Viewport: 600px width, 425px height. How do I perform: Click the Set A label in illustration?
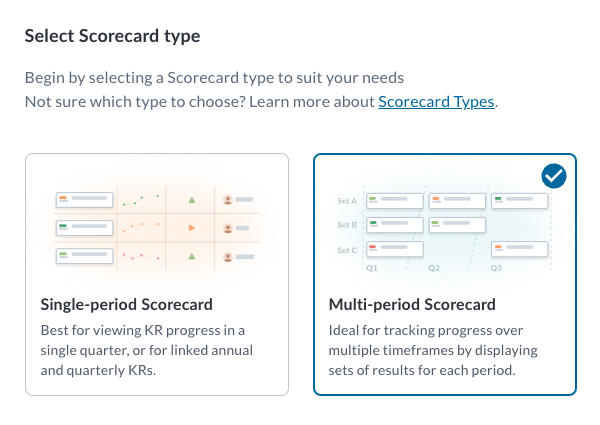click(x=347, y=201)
